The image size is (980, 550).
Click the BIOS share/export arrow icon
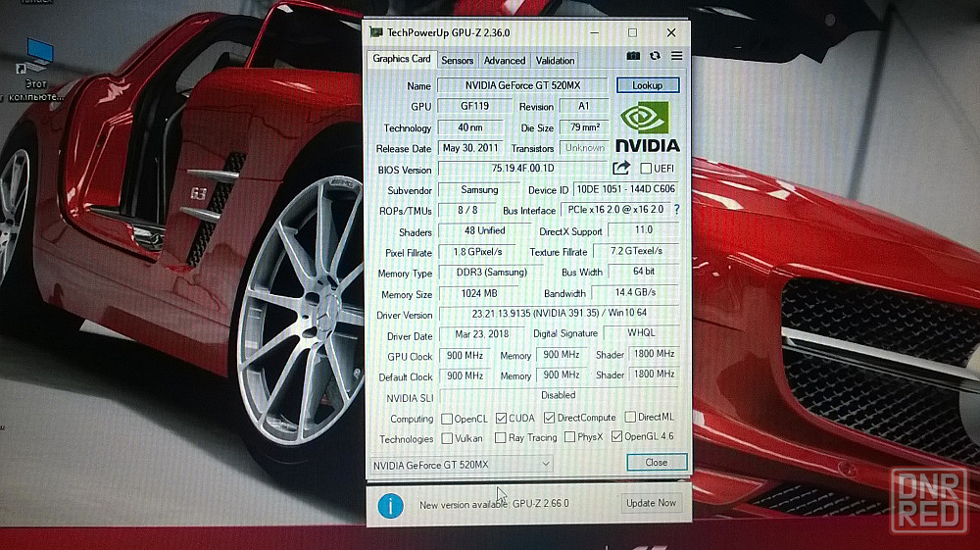[621, 168]
